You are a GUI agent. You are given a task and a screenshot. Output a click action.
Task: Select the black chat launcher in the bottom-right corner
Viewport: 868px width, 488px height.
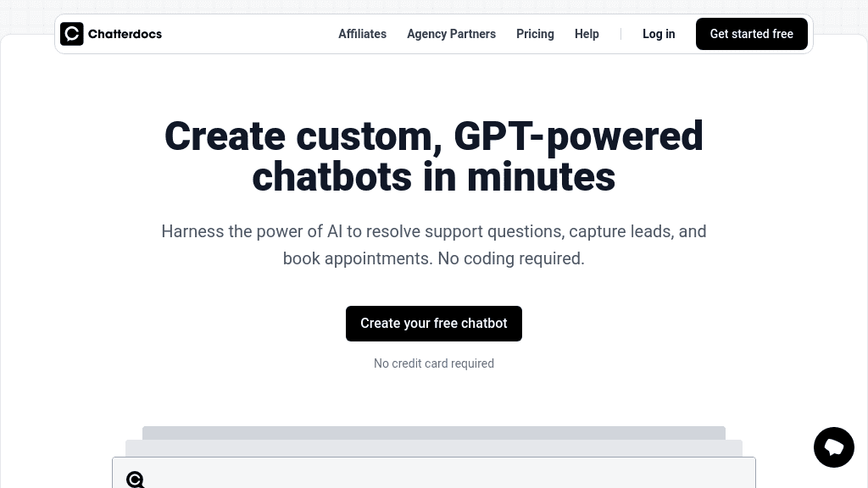coord(834,447)
